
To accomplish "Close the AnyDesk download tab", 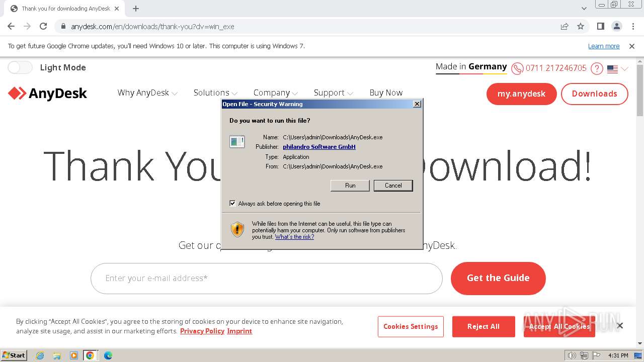I will [117, 9].
